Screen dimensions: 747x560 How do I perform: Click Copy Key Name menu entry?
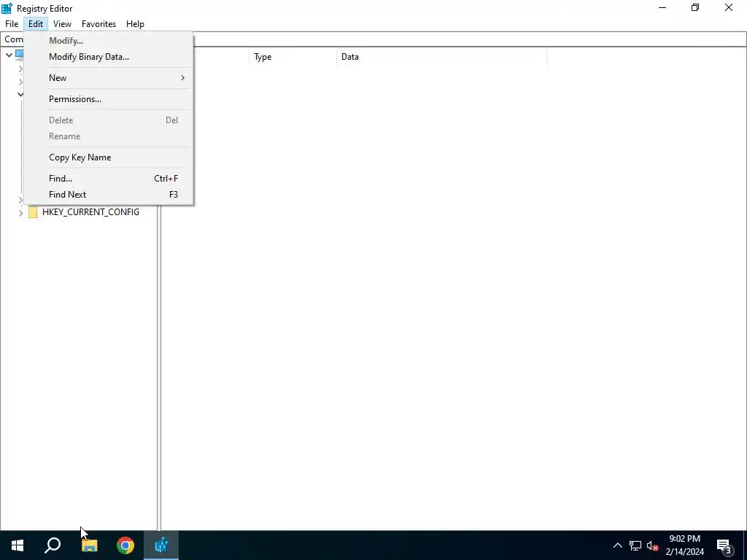pos(109,157)
